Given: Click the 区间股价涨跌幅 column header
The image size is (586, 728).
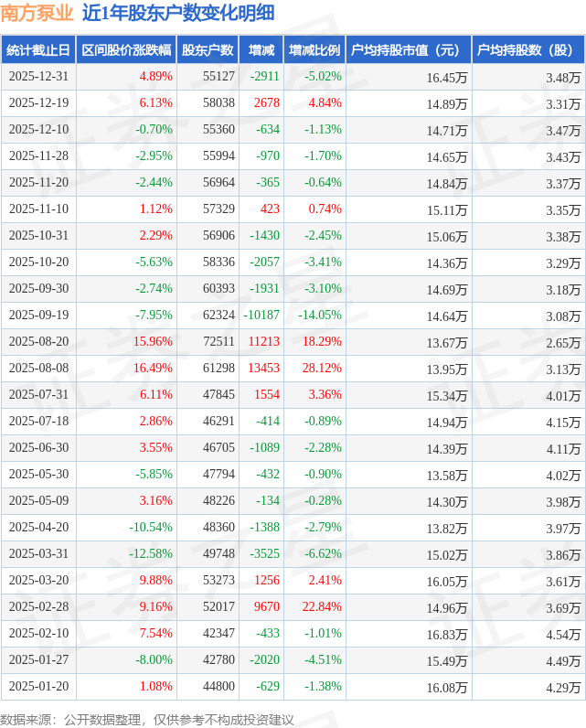Looking at the screenshot, I should click(124, 51).
